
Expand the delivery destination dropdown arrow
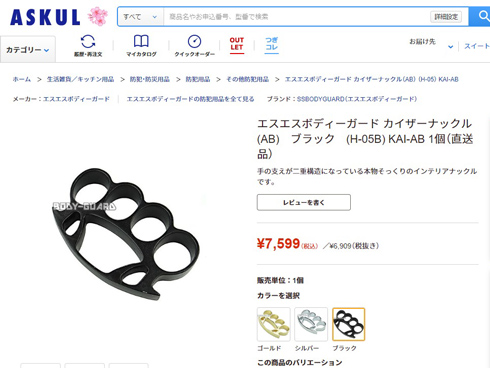(x=451, y=47)
